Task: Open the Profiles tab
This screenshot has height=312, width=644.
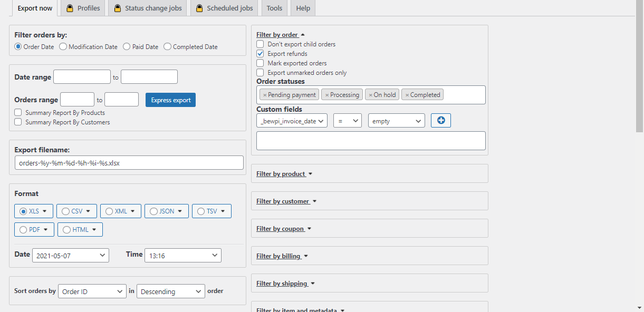Action: [x=83, y=8]
